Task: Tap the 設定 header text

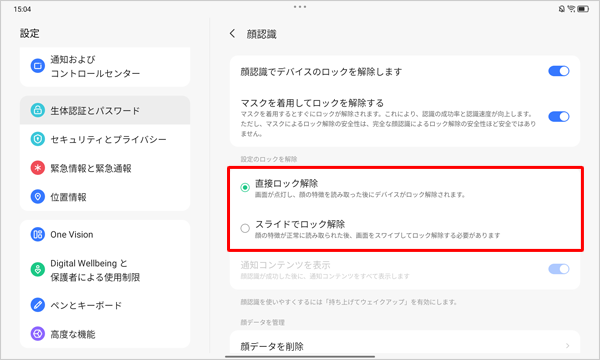Action: pyautogui.click(x=29, y=33)
